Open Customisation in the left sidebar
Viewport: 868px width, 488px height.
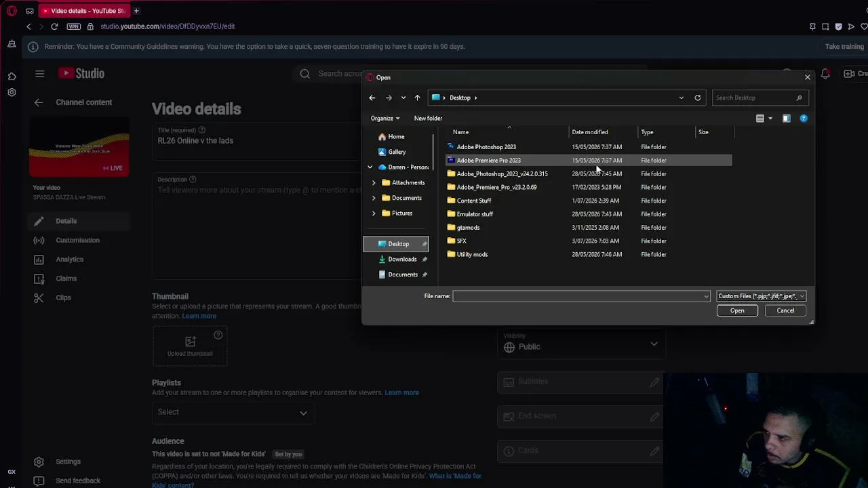click(79, 240)
